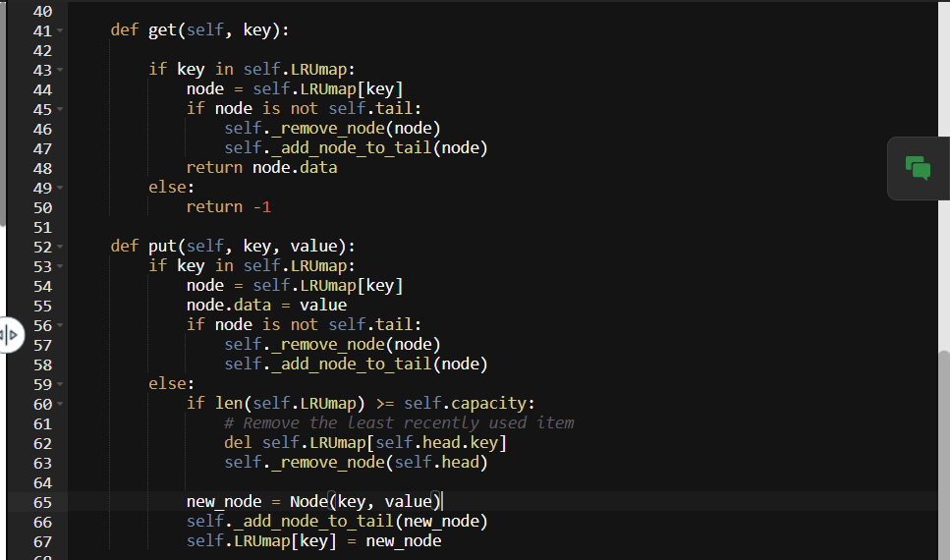Image resolution: width=950 pixels, height=560 pixels.
Task: Click line number 65 in gutter
Action: coord(42,502)
